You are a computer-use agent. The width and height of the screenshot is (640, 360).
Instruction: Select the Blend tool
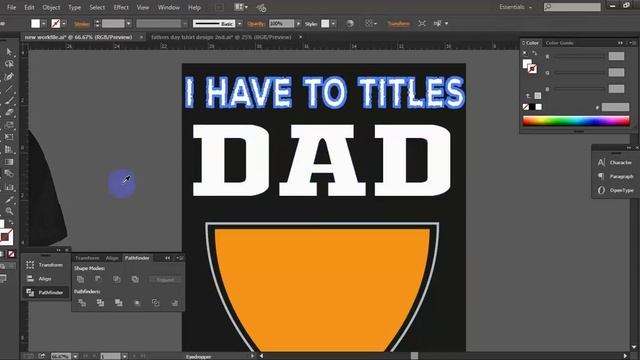point(9,174)
